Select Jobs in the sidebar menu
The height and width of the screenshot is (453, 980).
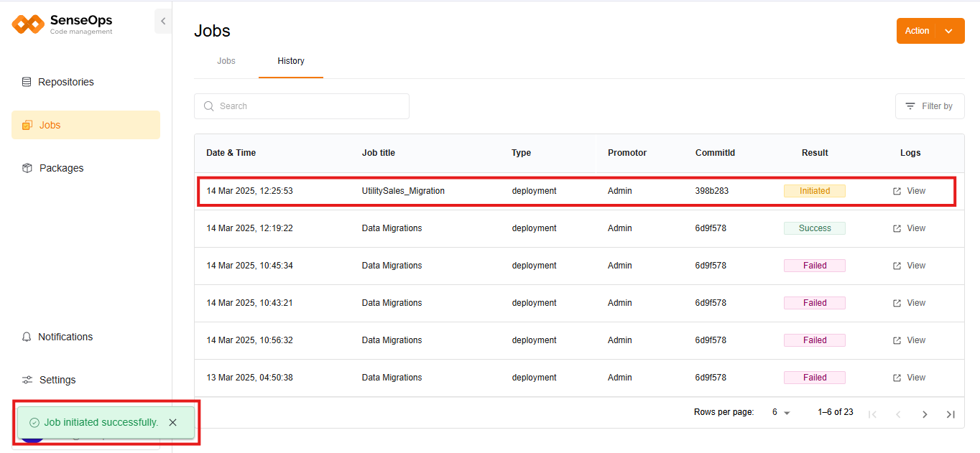[50, 125]
